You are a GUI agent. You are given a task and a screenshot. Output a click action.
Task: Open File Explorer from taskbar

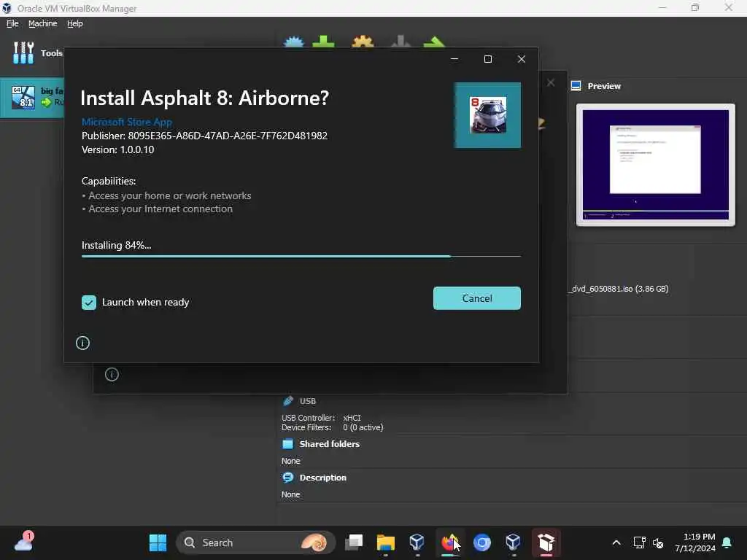[385, 542]
